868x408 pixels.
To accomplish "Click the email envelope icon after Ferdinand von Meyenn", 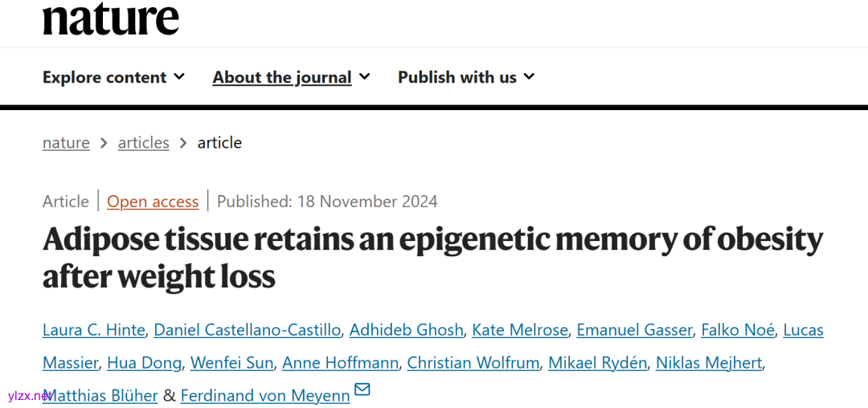I will tap(362, 390).
